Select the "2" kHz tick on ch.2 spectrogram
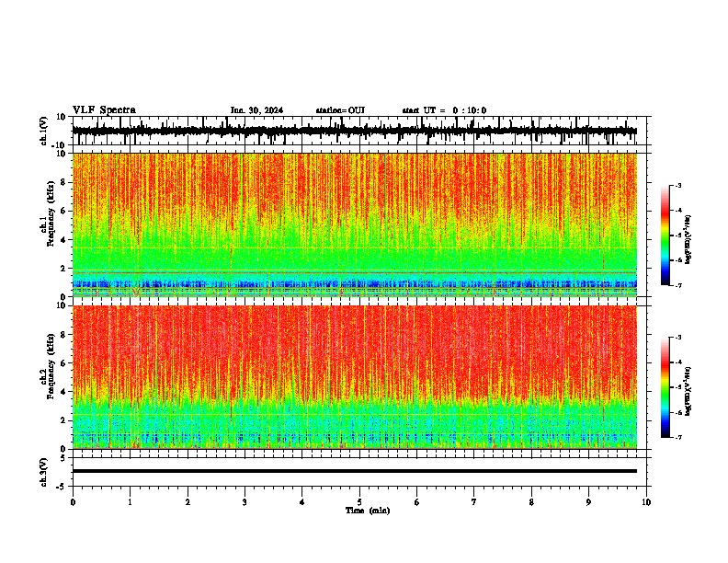 (x=63, y=420)
